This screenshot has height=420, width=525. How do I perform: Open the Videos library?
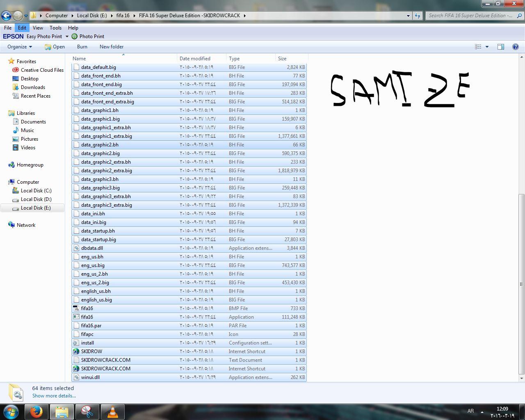(x=28, y=148)
